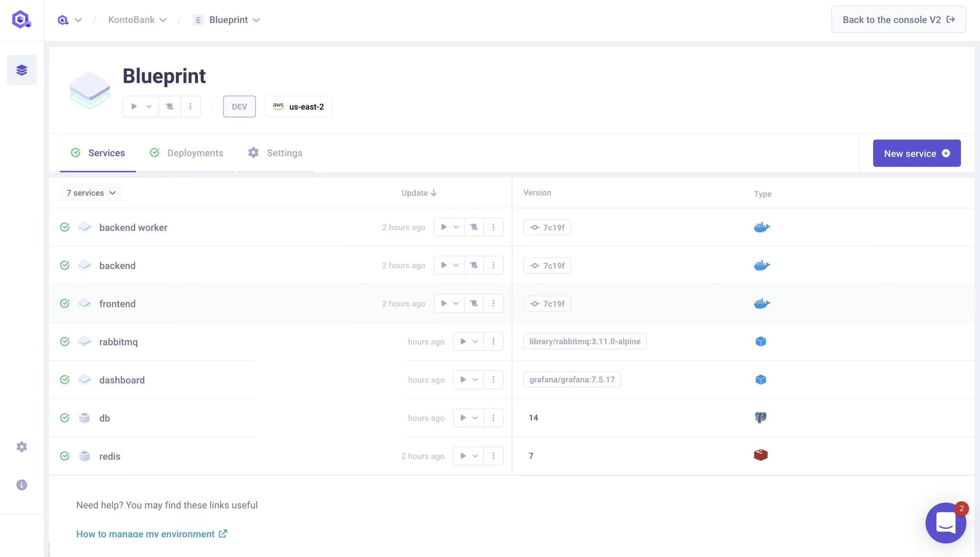The height and width of the screenshot is (557, 980).
Task: Click the grafana/grafana:7.5.17 image tag
Action: pyautogui.click(x=572, y=379)
